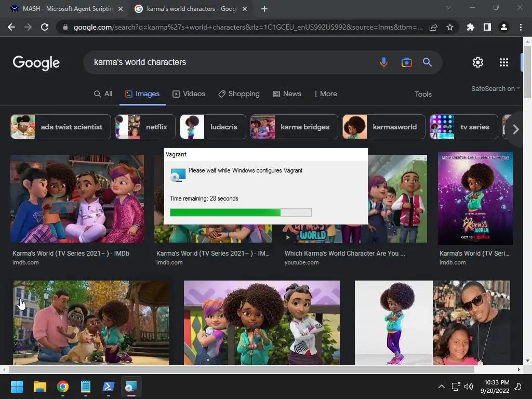The width and height of the screenshot is (532, 399).
Task: Open Chrome three-dot menu
Action: click(521, 27)
